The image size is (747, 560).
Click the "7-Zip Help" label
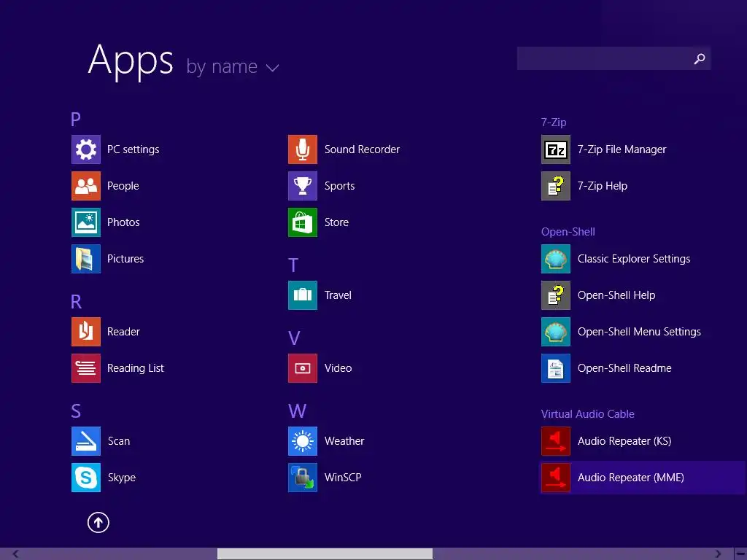[x=602, y=186]
